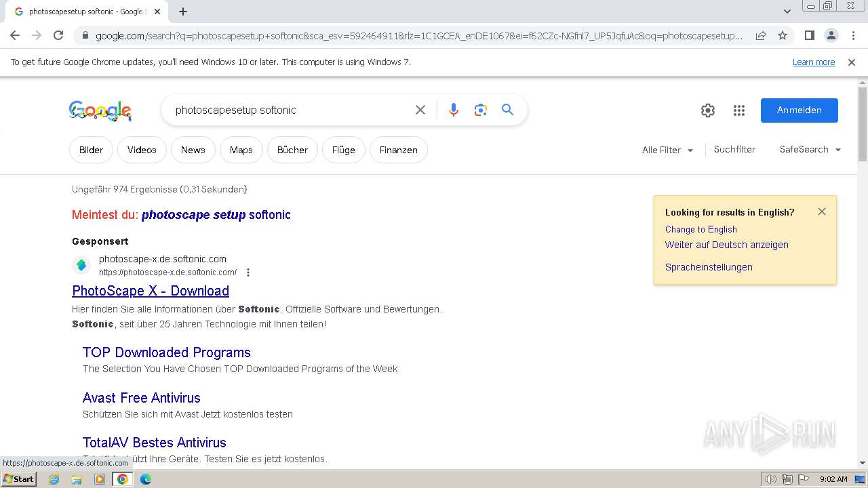The height and width of the screenshot is (488, 868).
Task: Click the address bar URL
Action: pos(419,36)
